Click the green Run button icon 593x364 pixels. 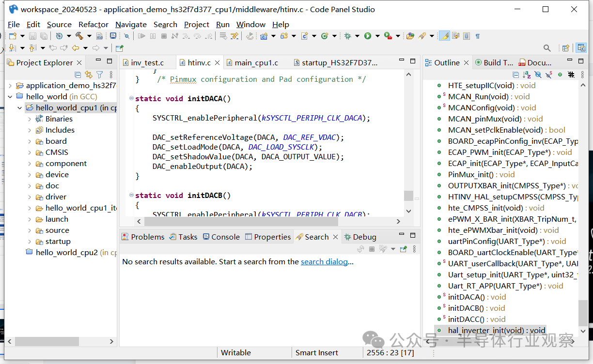click(x=368, y=36)
